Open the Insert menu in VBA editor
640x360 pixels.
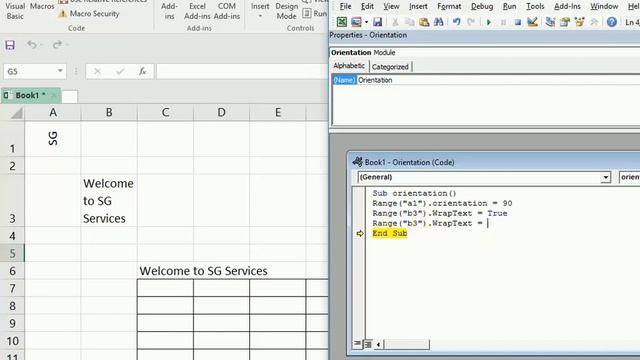[x=418, y=7]
